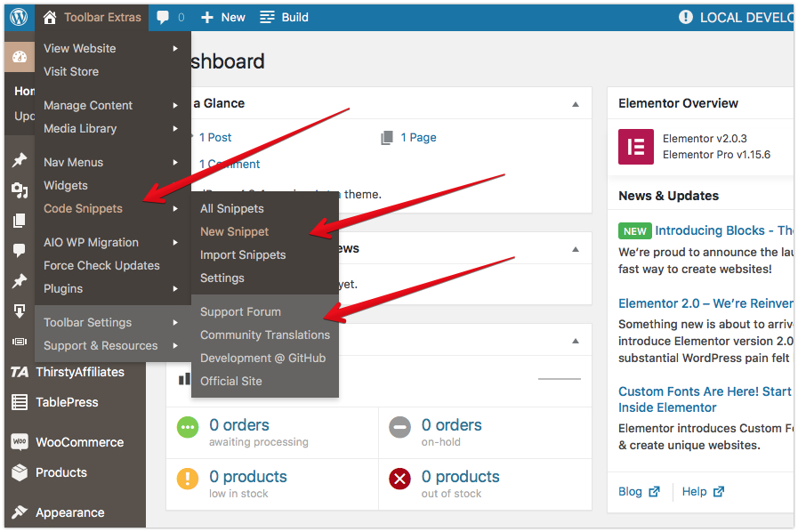Viewport: 798px width, 532px height.
Task: Click external link icon next to Help
Action: (719, 492)
